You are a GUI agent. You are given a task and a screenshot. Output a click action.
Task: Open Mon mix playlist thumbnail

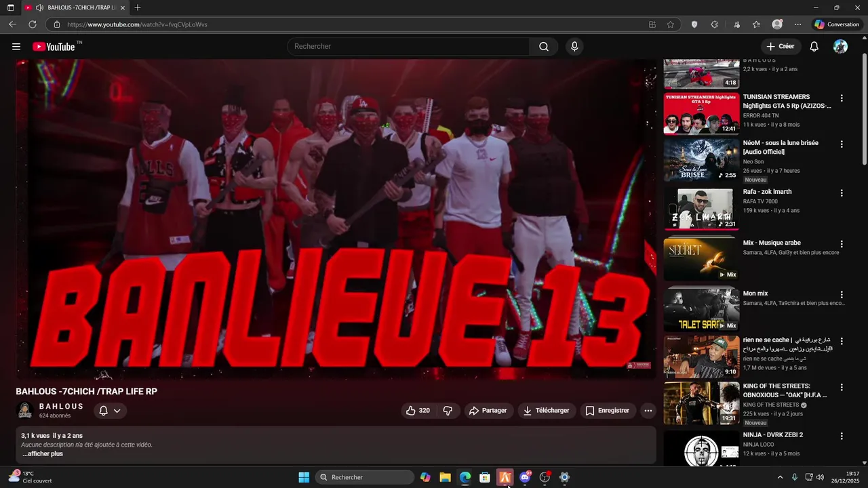(701, 310)
